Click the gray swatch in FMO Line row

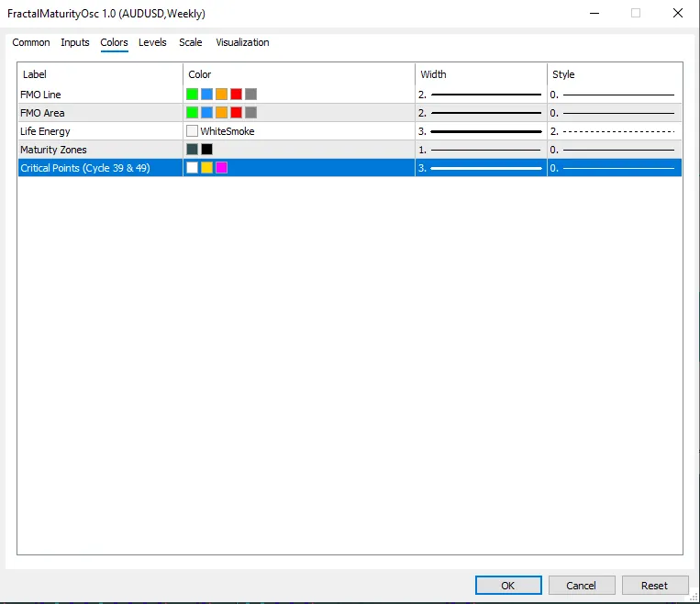(250, 95)
